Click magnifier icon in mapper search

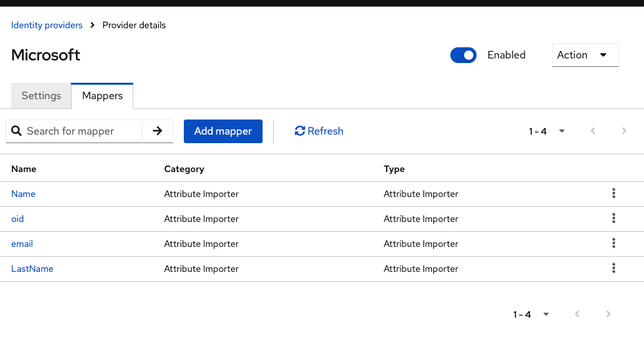(x=16, y=131)
